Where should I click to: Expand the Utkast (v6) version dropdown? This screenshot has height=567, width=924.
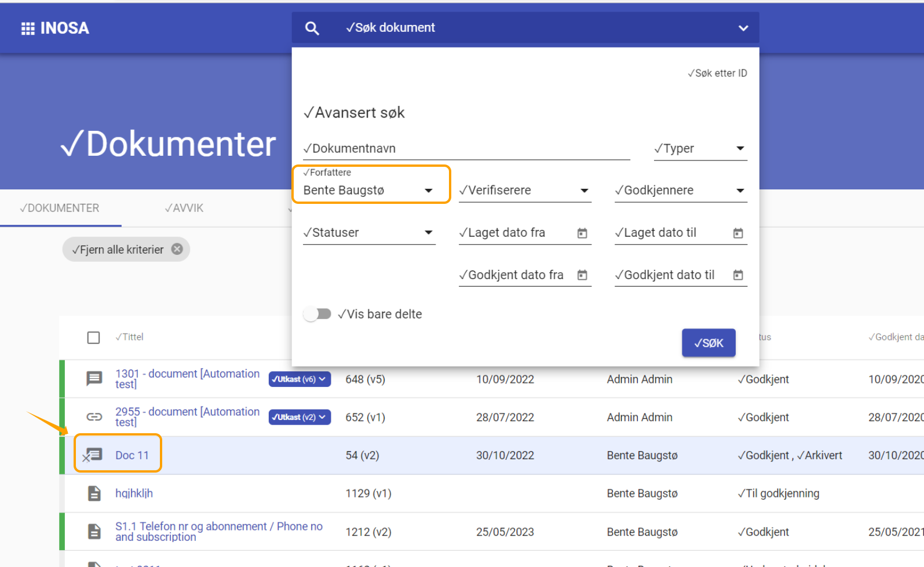coord(300,379)
